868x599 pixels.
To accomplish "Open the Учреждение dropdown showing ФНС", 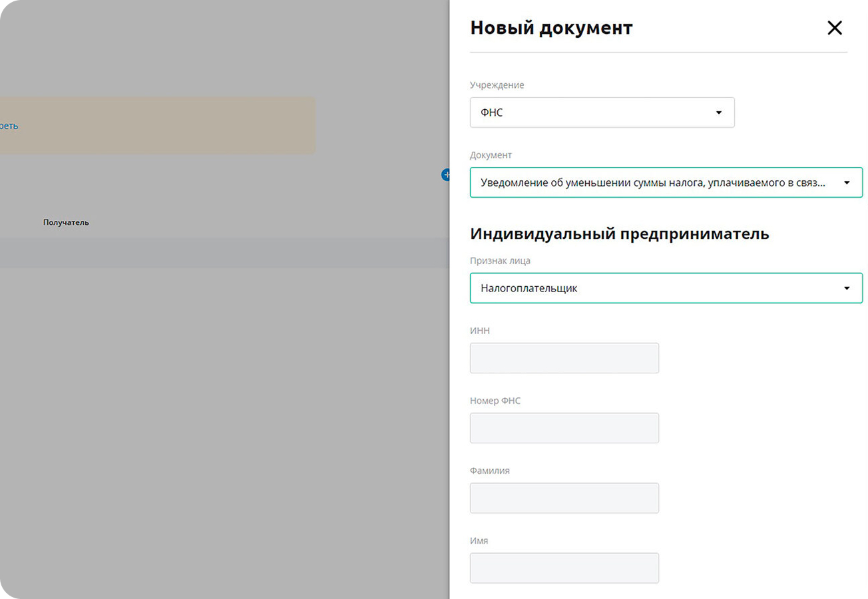I will point(602,112).
